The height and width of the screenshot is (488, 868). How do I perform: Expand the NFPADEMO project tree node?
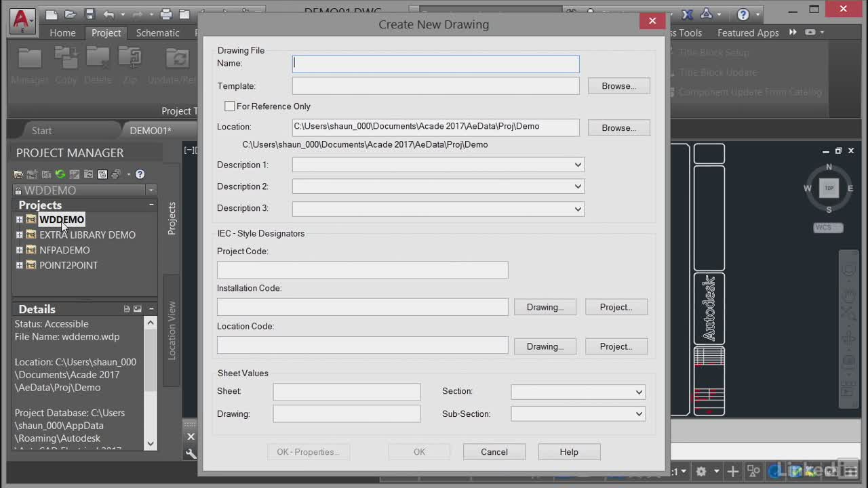click(x=19, y=250)
